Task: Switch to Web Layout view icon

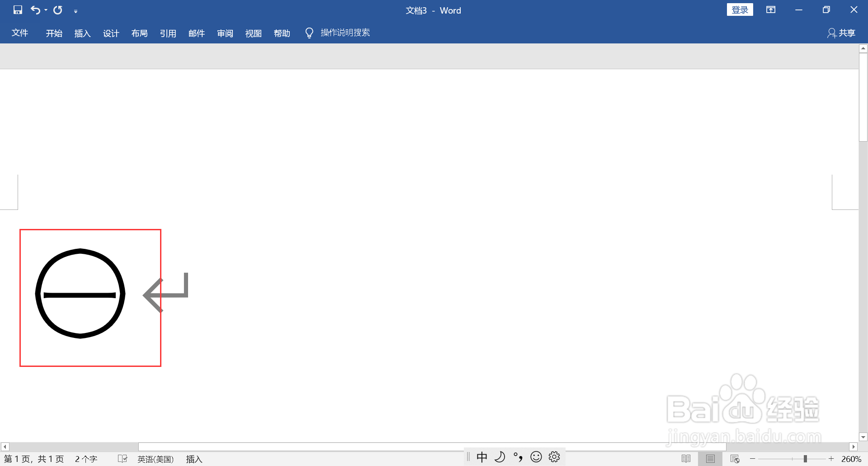Action: pyautogui.click(x=735, y=459)
